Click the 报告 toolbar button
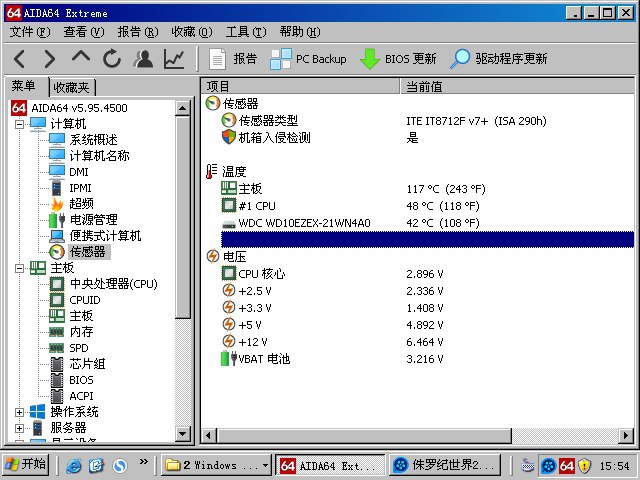 click(x=233, y=59)
